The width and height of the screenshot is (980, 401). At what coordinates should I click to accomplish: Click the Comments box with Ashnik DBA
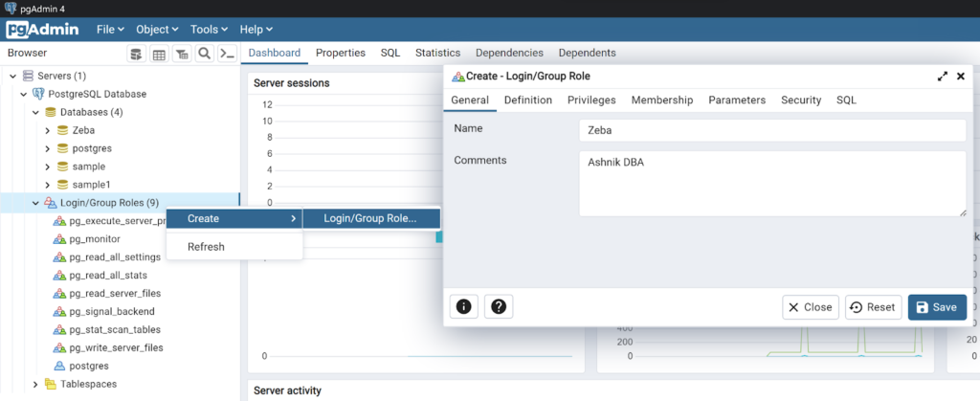[772, 184]
